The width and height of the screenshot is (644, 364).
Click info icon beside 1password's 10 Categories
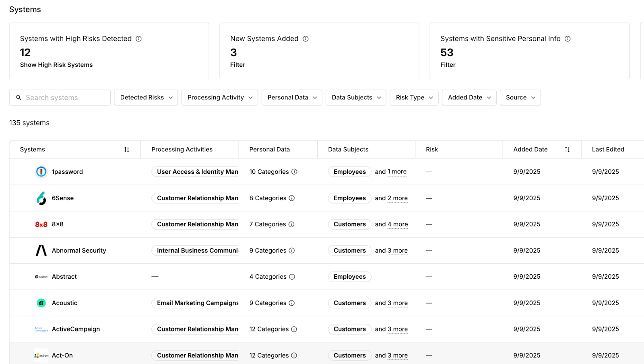(294, 172)
